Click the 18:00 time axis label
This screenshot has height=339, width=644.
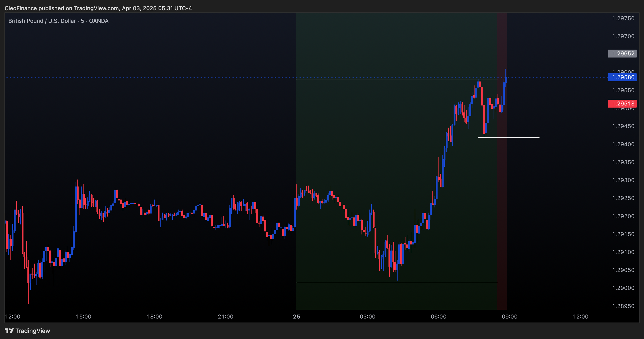coord(155,317)
